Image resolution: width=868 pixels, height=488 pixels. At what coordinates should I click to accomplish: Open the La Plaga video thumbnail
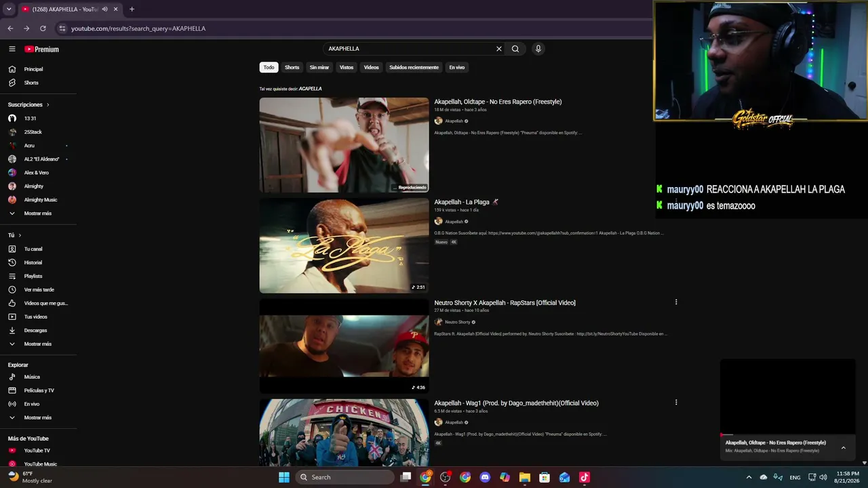(344, 245)
